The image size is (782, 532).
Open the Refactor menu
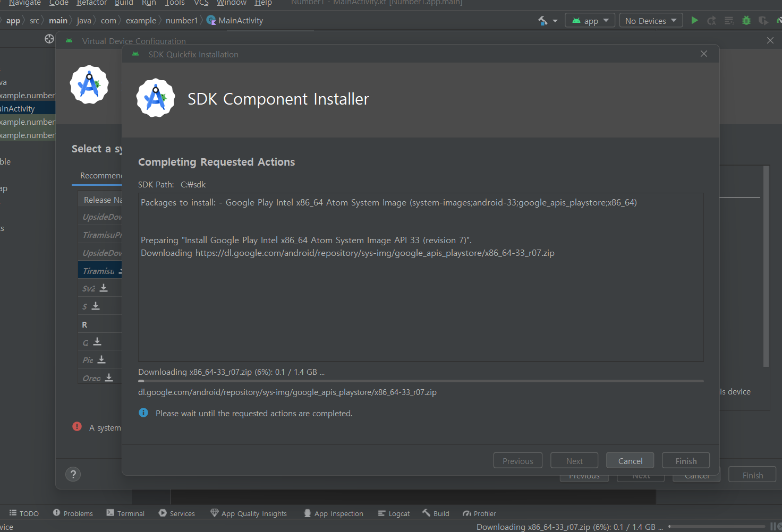tap(92, 3)
